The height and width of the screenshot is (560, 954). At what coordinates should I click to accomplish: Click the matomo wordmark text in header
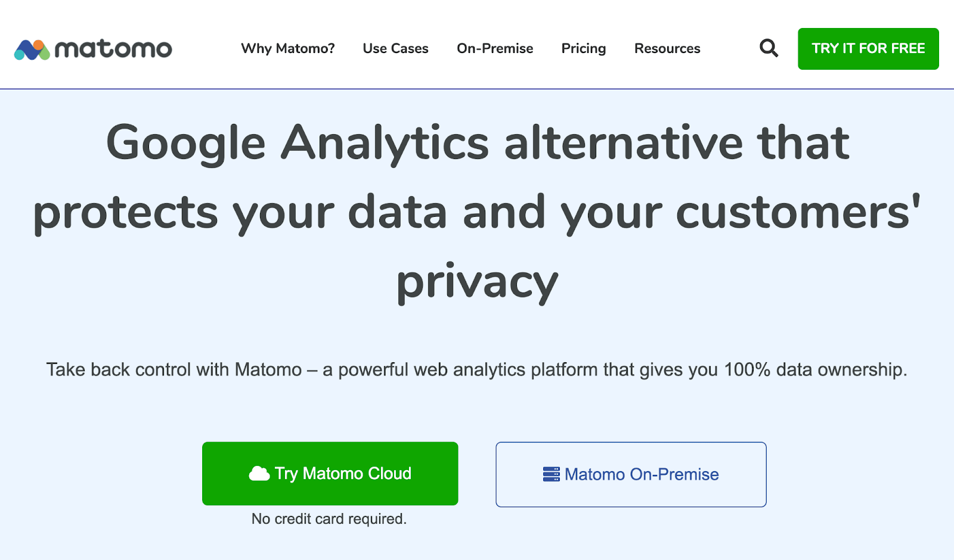coord(113,49)
